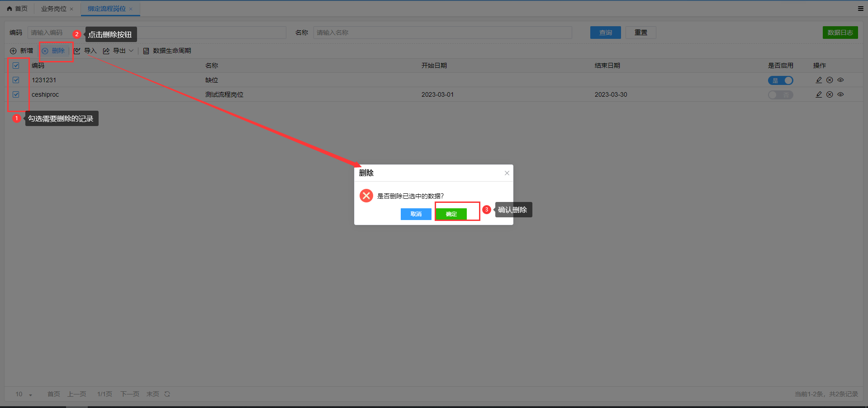This screenshot has height=408, width=868.
Task: Click the 名称 column header
Action: 212,66
